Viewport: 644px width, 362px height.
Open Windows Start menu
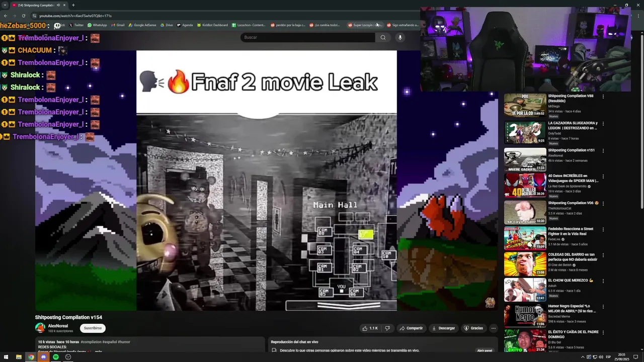[x=6, y=357]
